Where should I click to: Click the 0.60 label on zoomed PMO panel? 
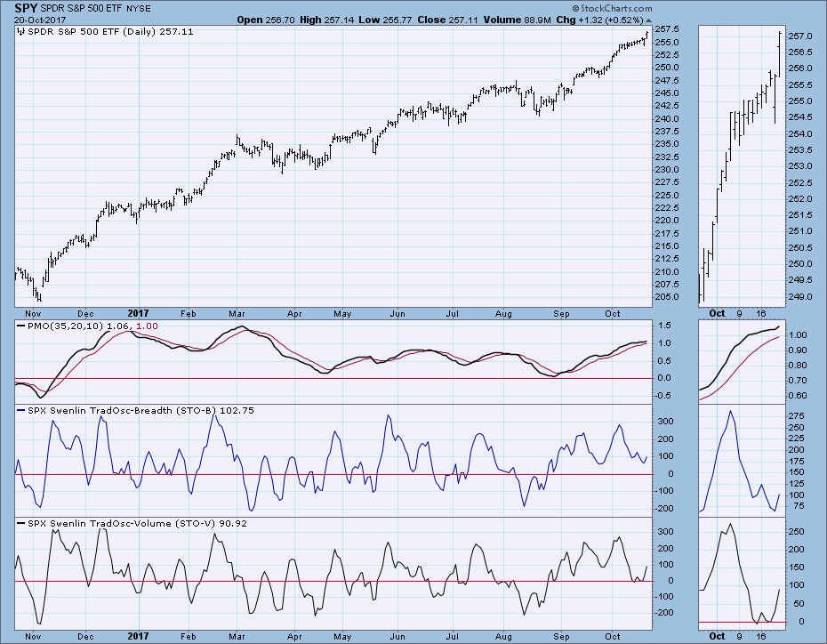point(799,396)
